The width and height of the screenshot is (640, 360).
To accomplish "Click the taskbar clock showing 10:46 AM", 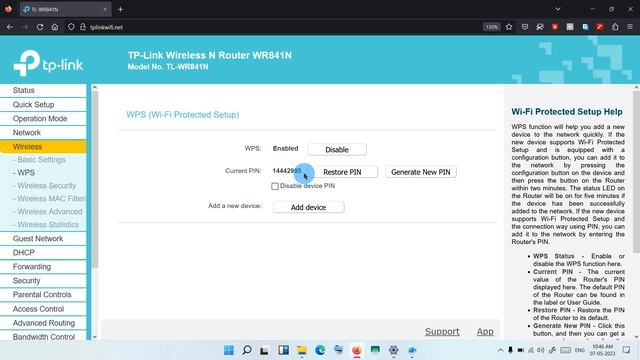I will pos(602,350).
